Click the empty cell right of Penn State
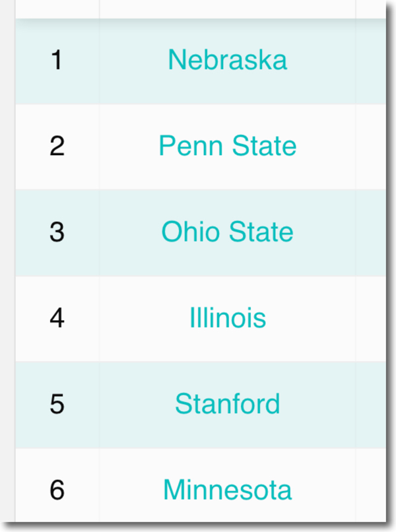Screen dimensions: 396x532 pyautogui.click(x=371, y=146)
